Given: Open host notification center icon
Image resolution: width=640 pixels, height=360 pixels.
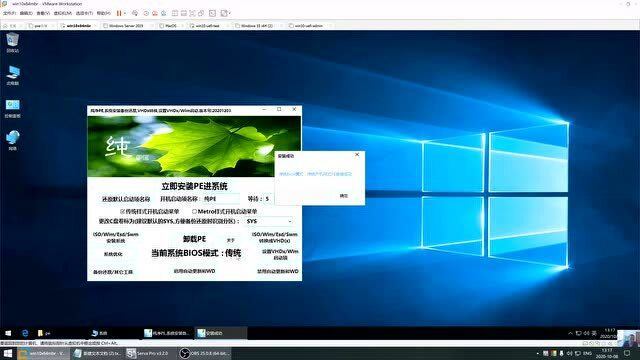Looking at the screenshot, I should click(627, 353).
